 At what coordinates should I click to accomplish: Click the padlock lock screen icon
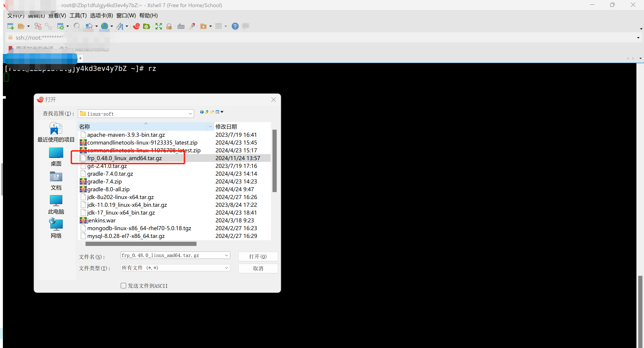click(x=169, y=26)
